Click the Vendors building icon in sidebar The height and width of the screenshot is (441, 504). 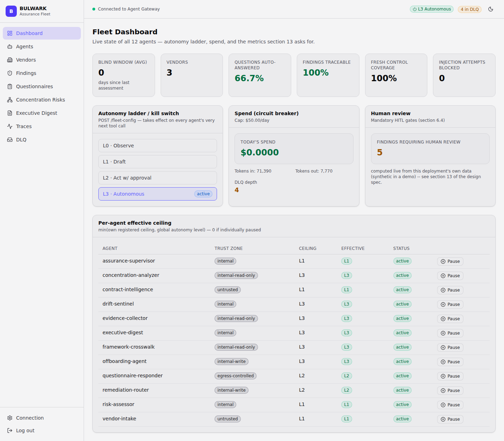tap(10, 60)
